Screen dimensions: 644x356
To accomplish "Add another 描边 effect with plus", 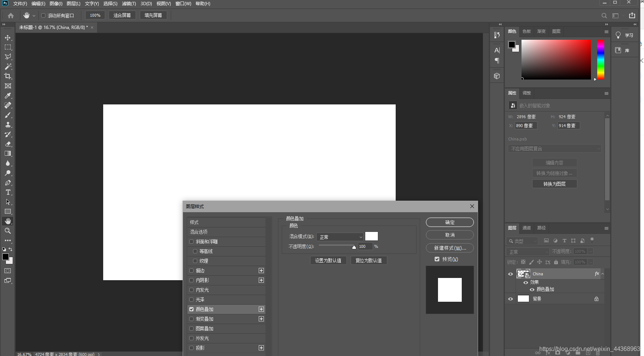I will [261, 271].
